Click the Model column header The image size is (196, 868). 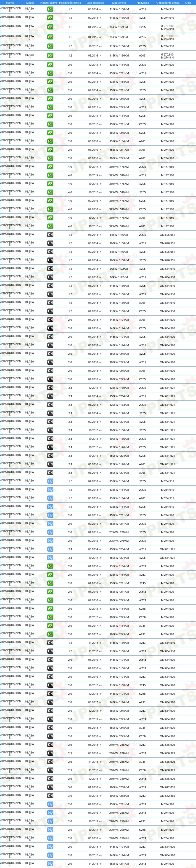30,3
